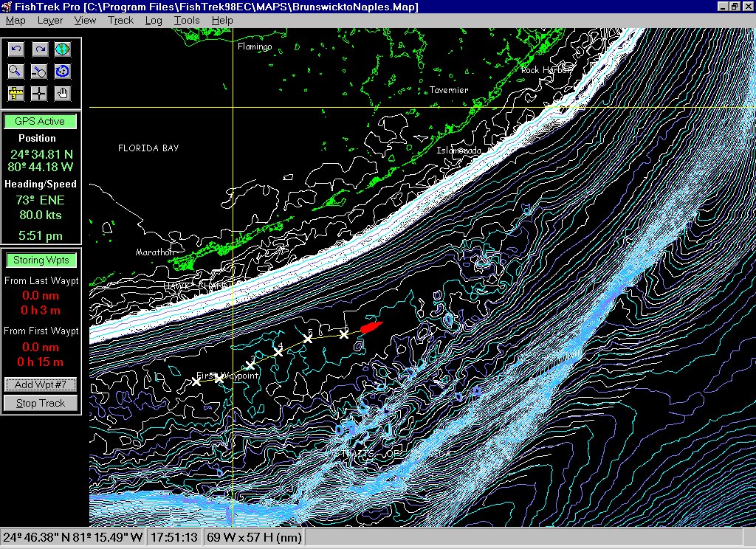Open the Layer menu

[50, 20]
